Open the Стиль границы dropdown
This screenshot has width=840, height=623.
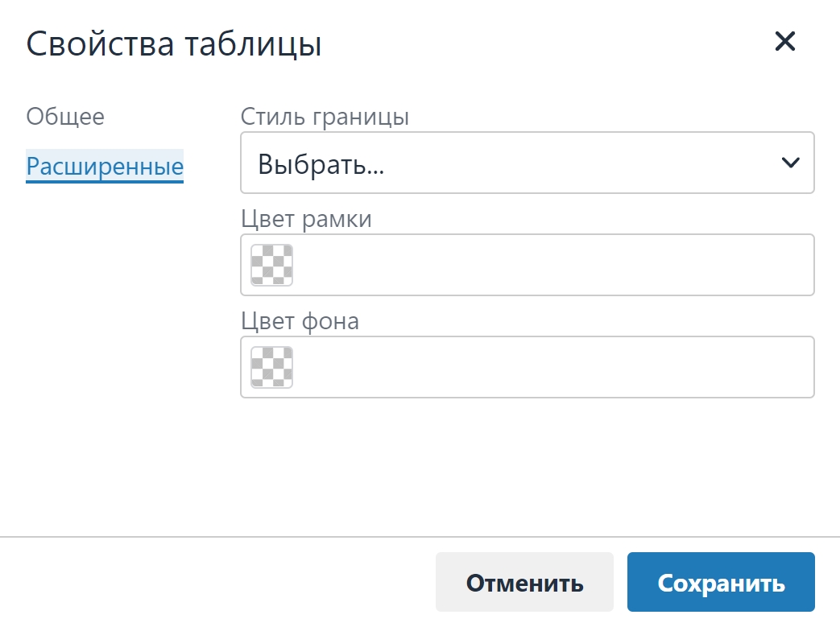click(x=528, y=163)
